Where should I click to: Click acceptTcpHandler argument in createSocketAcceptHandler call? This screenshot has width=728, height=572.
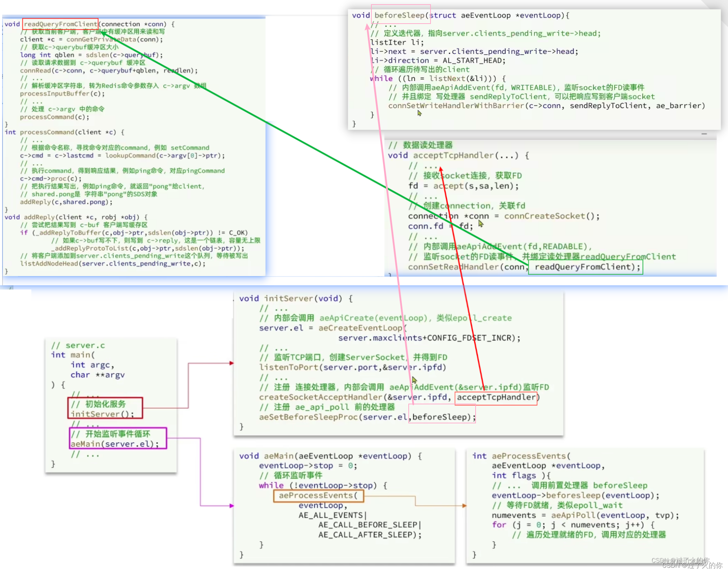pos(496,397)
